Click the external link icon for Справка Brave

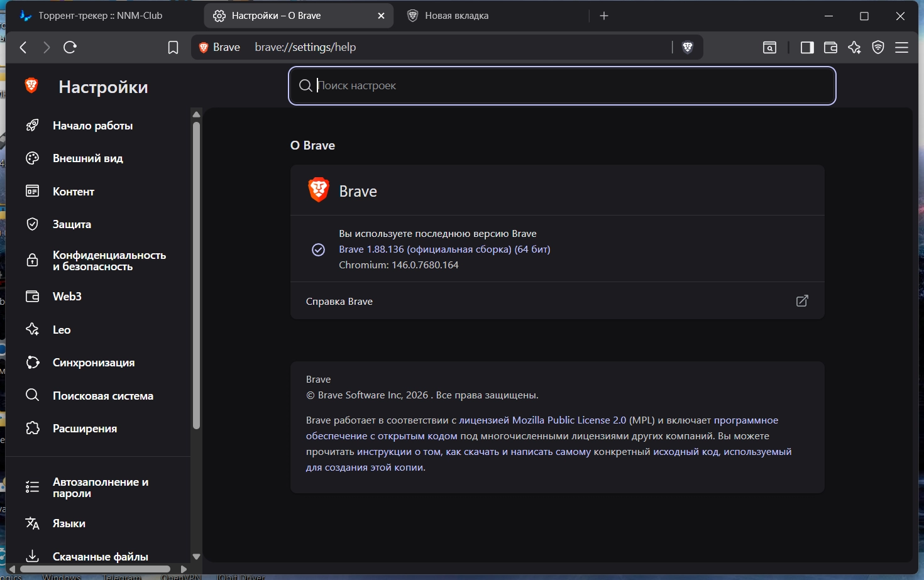(802, 301)
